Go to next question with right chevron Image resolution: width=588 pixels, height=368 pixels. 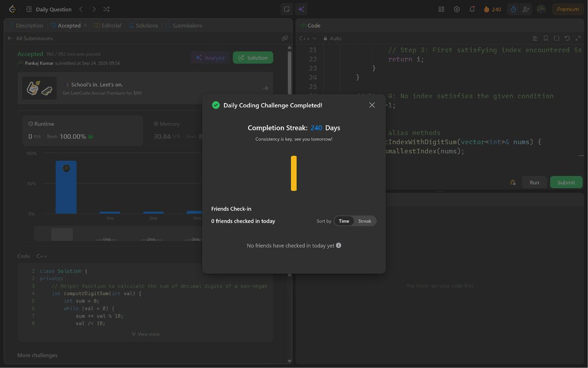click(94, 9)
